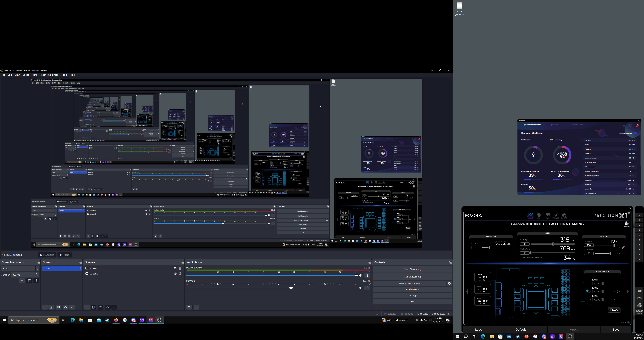Hide the screen 1 source
The image size is (644, 340).
coord(175,268)
